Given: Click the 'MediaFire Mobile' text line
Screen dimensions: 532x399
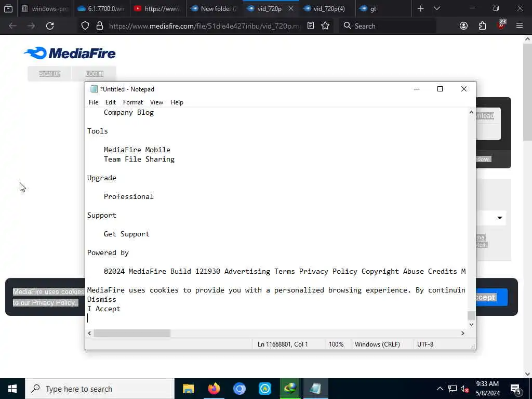Looking at the screenshot, I should 137,150.
